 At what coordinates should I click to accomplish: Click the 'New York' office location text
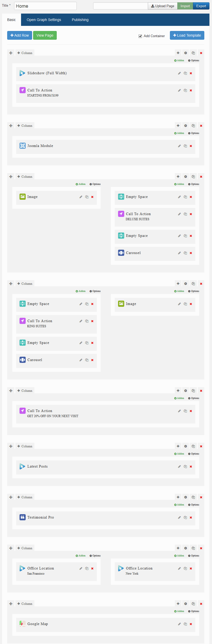pos(132,574)
